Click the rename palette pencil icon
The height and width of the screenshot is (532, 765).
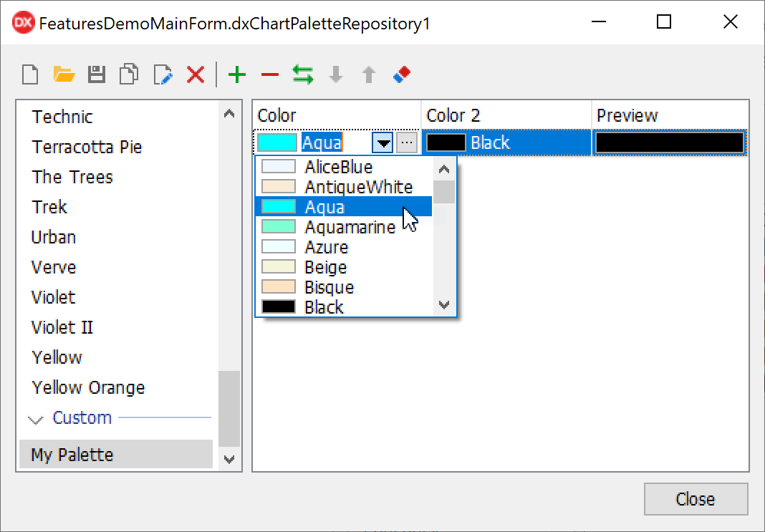(x=163, y=74)
